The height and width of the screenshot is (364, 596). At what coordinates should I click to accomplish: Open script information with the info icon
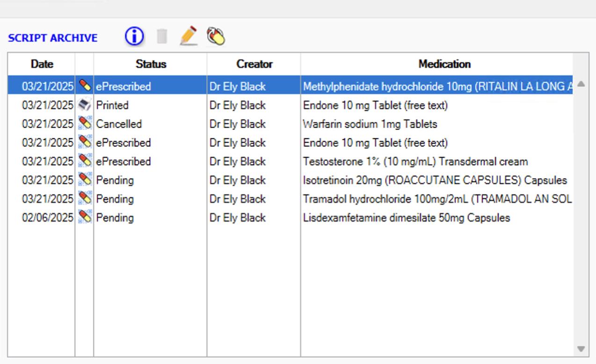[134, 36]
